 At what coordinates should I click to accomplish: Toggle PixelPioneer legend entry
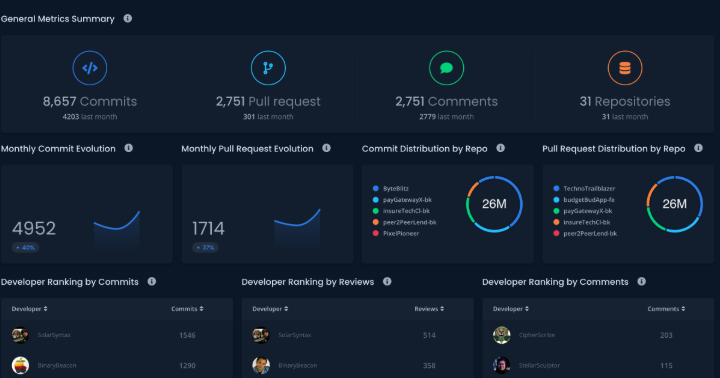click(x=396, y=233)
